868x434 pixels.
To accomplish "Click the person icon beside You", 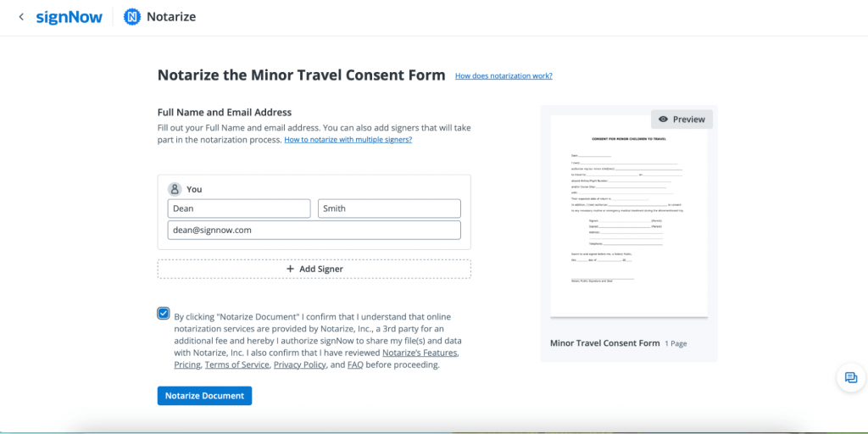I will [175, 189].
